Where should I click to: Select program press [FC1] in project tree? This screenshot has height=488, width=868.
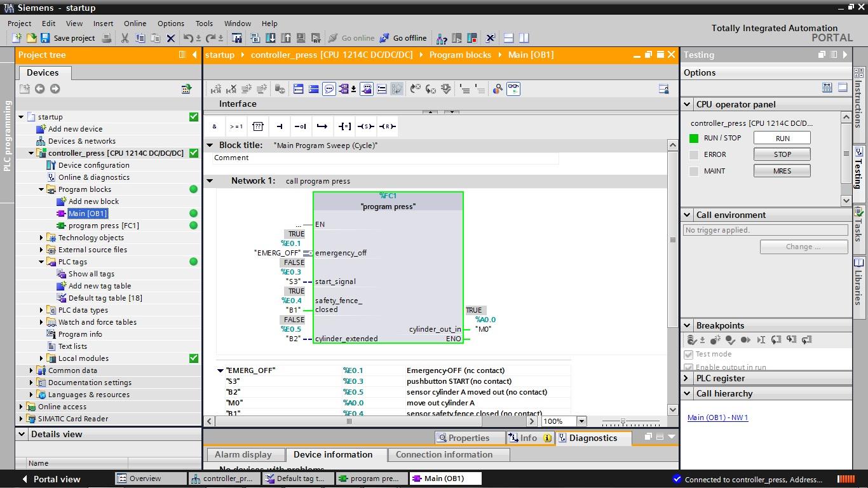pyautogui.click(x=104, y=226)
